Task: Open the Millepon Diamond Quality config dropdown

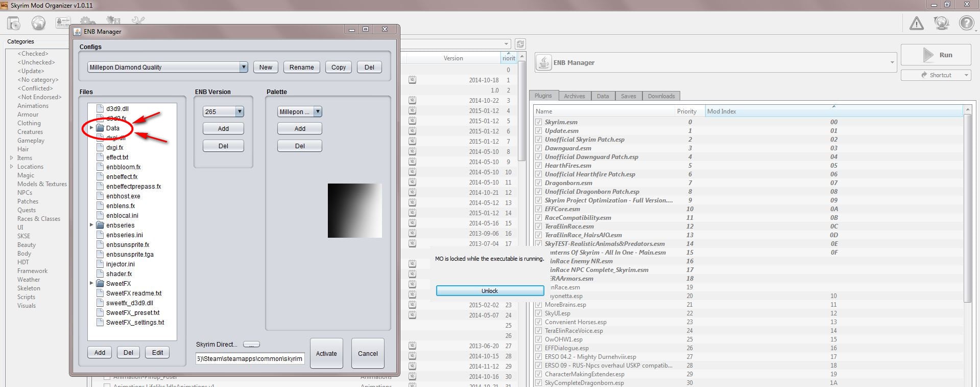Action: (x=168, y=67)
